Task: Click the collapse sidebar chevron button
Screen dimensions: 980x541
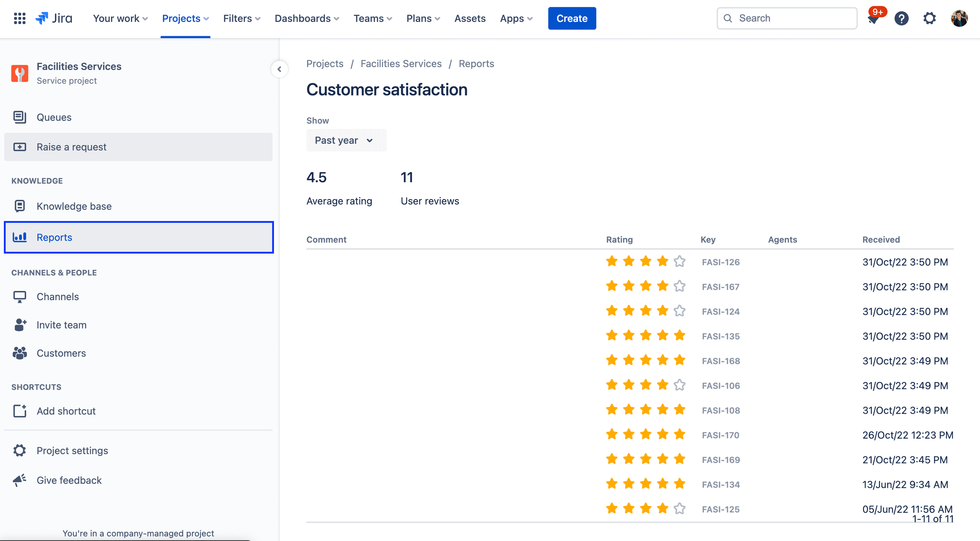Action: tap(280, 68)
